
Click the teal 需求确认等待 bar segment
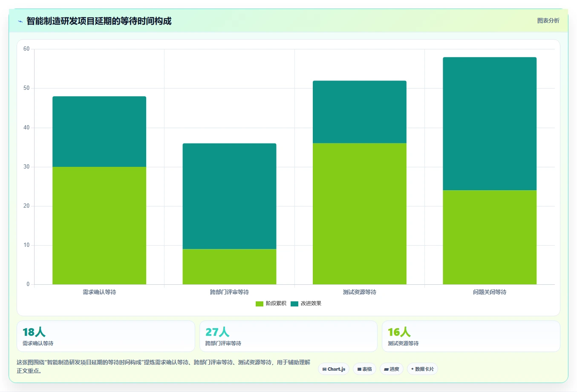pos(99,132)
